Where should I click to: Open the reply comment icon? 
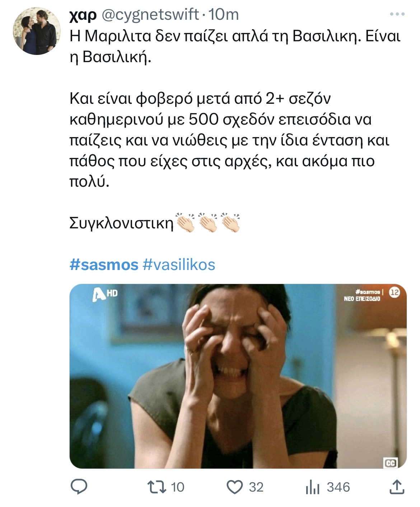[79, 487]
